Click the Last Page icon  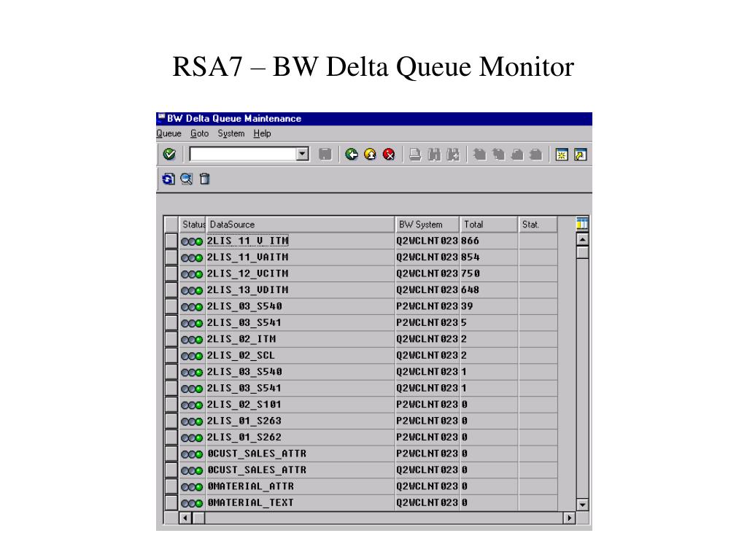536,155
